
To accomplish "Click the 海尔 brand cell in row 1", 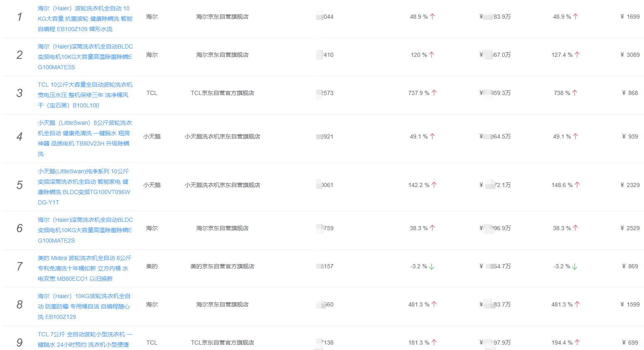I will pyautogui.click(x=152, y=17).
